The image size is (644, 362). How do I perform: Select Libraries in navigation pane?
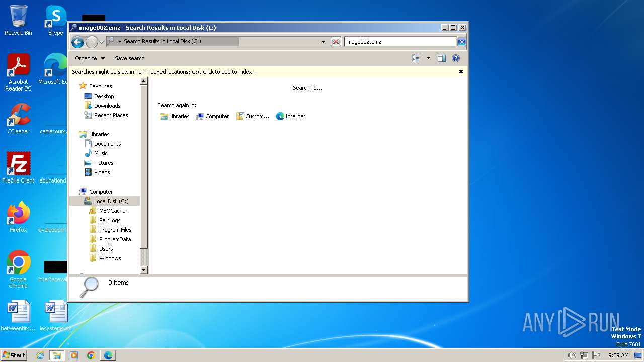point(99,134)
